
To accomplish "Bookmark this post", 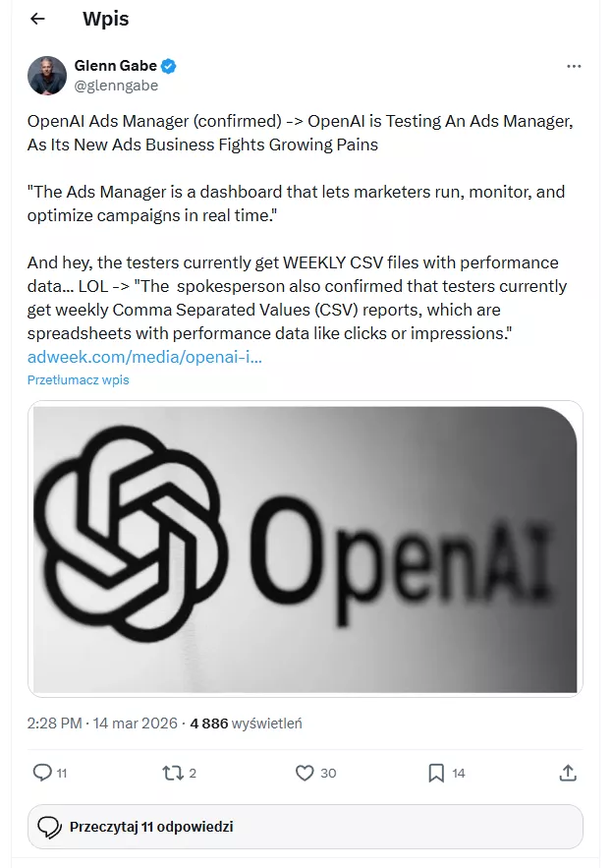I will pos(436,773).
